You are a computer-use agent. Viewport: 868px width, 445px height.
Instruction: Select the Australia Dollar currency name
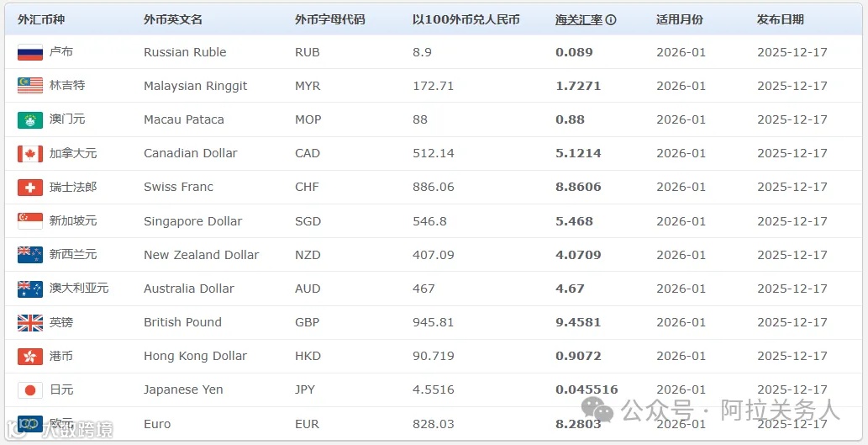189,289
